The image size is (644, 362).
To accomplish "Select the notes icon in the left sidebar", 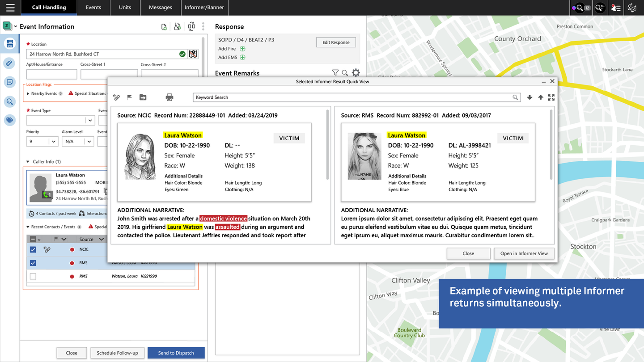I will [9, 82].
